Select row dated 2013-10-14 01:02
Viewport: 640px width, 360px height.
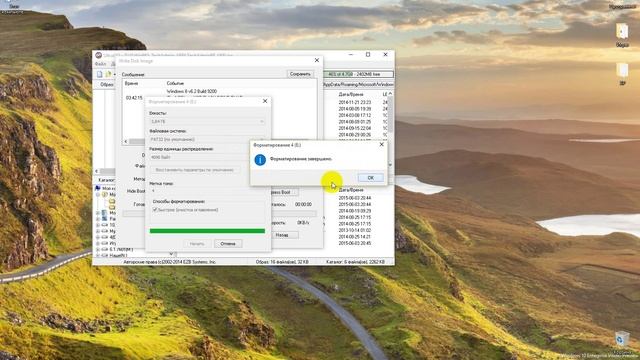[x=354, y=230]
